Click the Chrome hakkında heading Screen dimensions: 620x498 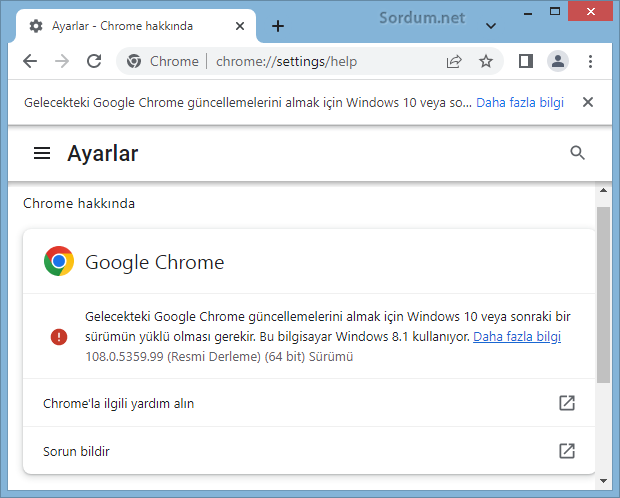pos(79,203)
